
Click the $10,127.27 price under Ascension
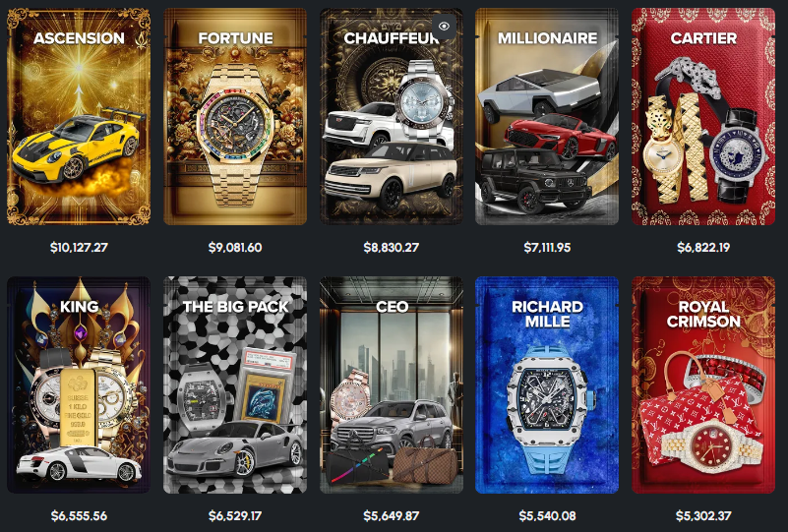[79, 247]
